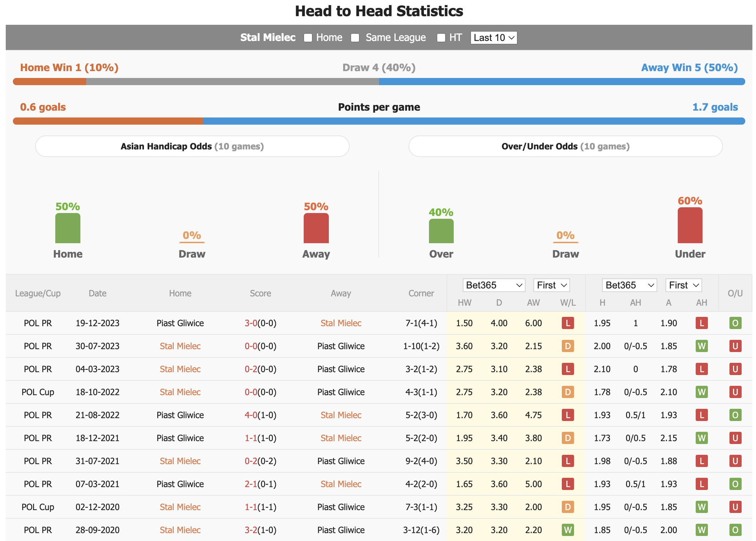
Task: Click the green Home 50% bar
Action: click(68, 228)
